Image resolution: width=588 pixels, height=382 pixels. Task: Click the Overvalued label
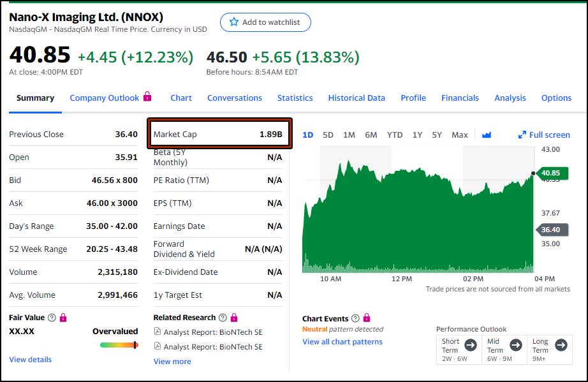pyautogui.click(x=115, y=332)
